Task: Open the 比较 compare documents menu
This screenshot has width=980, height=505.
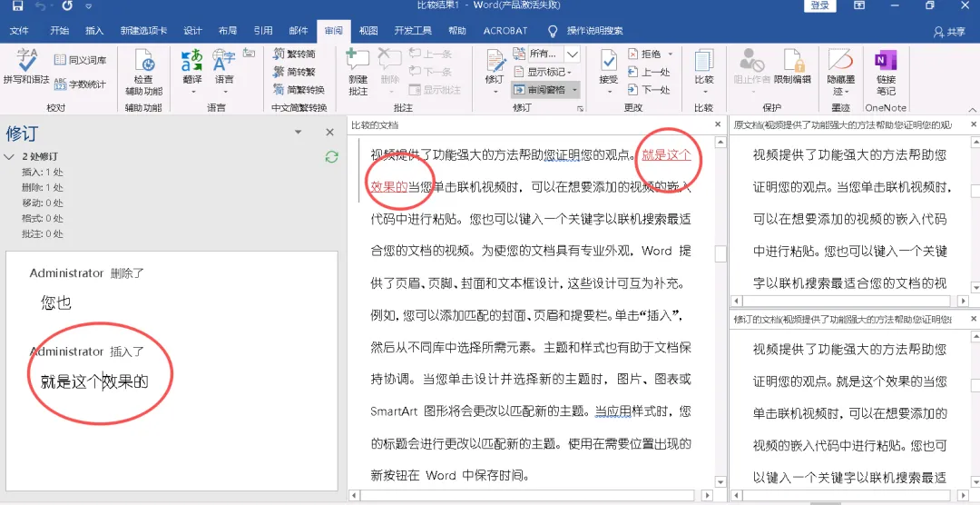Action: click(704, 73)
